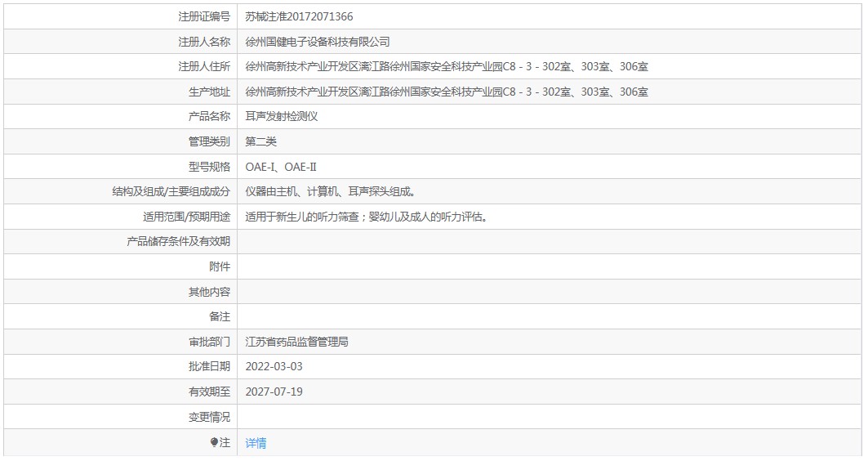
Task: Select model spec OAE-I、OAE-II
Action: tap(281, 167)
